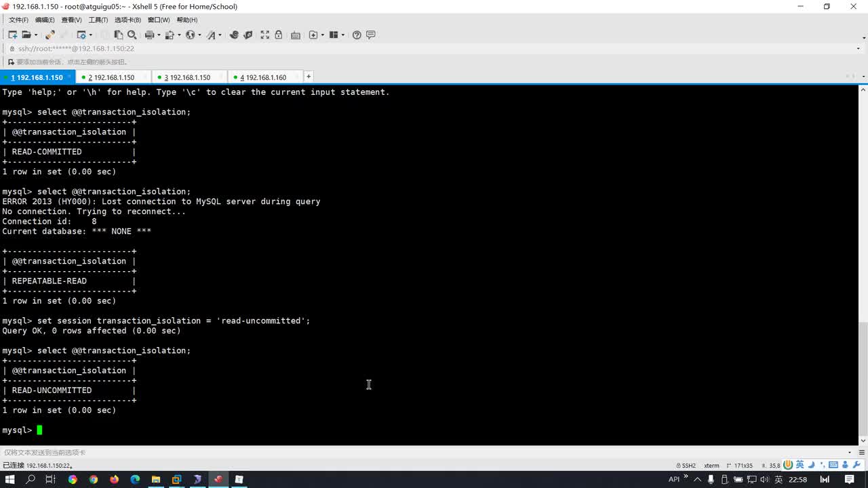
Task: Click the lock screen padlock icon
Action: coord(278,35)
